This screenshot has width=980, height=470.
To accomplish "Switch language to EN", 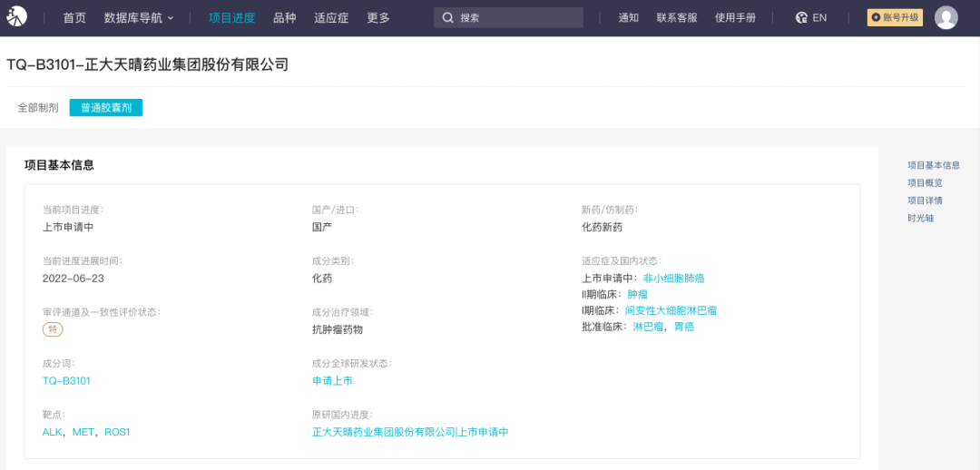I will (819, 18).
